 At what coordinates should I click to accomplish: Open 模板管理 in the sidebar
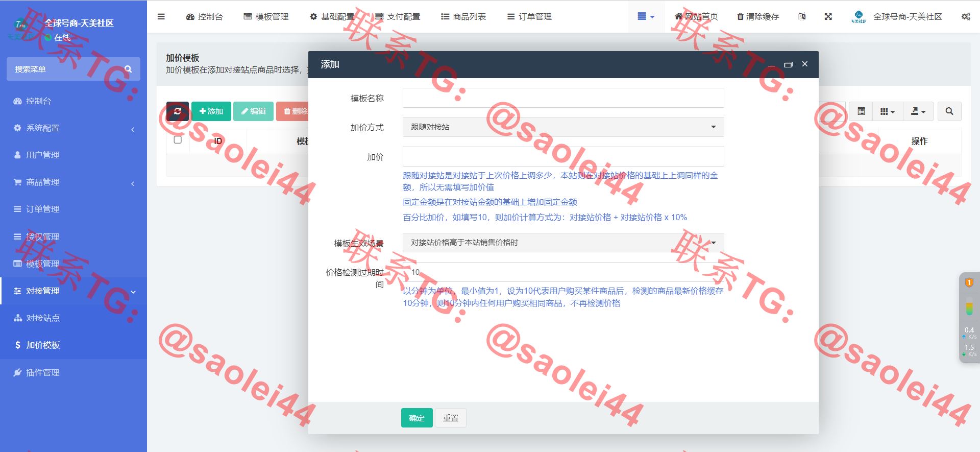click(x=73, y=264)
